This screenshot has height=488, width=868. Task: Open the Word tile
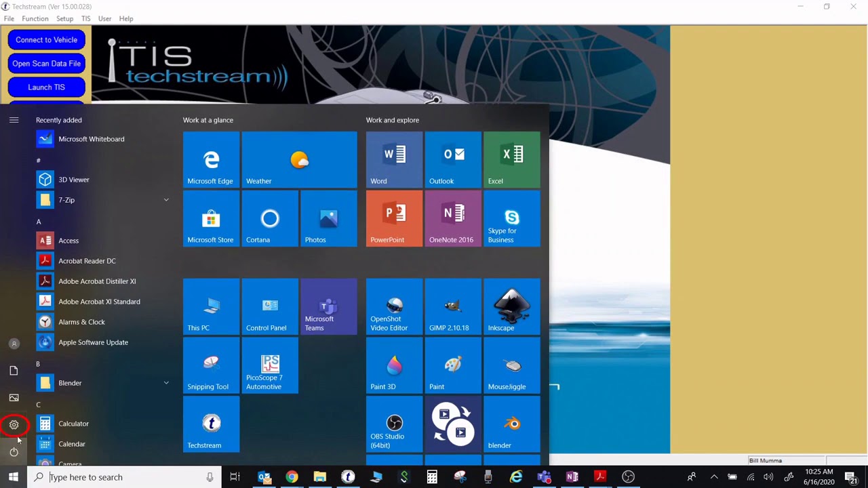(394, 159)
